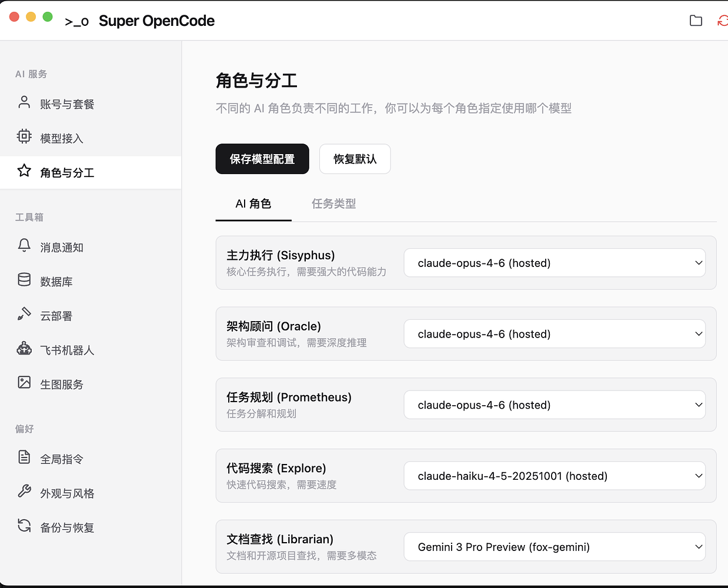Open the folder icon in title bar
The height and width of the screenshot is (588, 728).
coord(696,21)
